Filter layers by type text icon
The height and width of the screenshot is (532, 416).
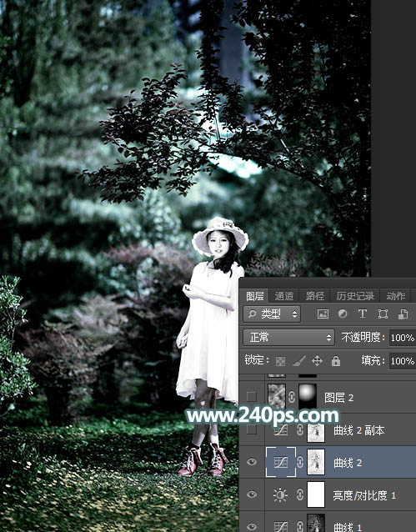[x=363, y=314]
